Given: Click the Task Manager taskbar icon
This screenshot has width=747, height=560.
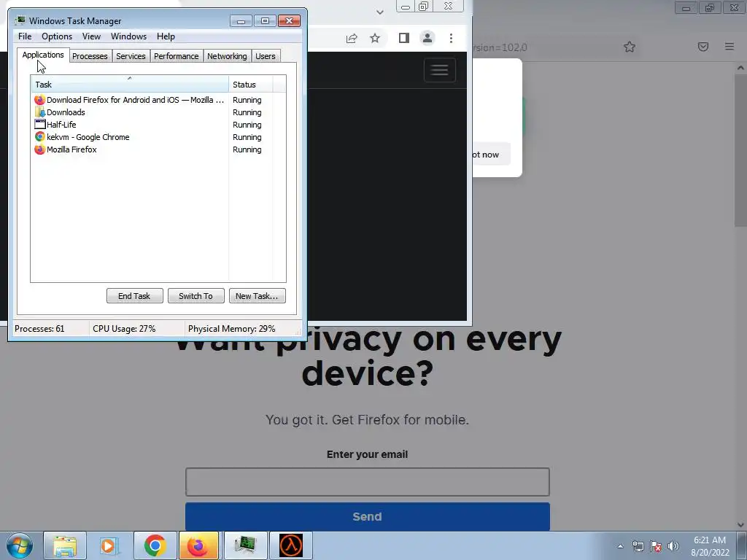Looking at the screenshot, I should tap(245, 545).
